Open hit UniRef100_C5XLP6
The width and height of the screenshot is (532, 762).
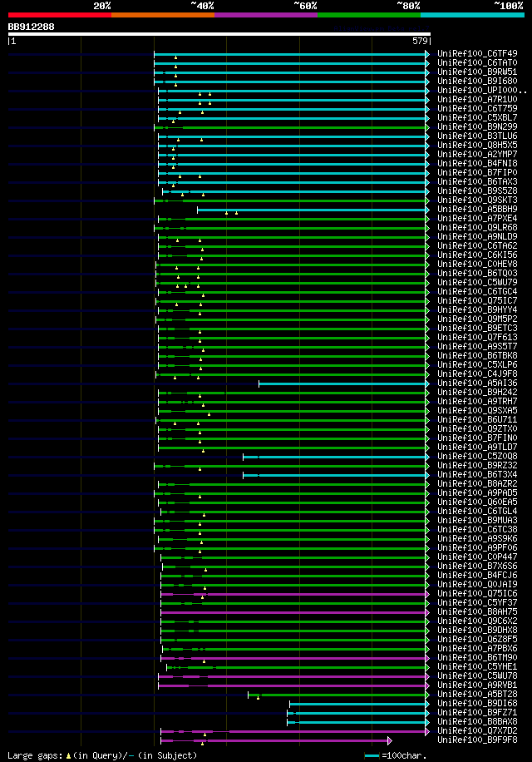click(477, 365)
